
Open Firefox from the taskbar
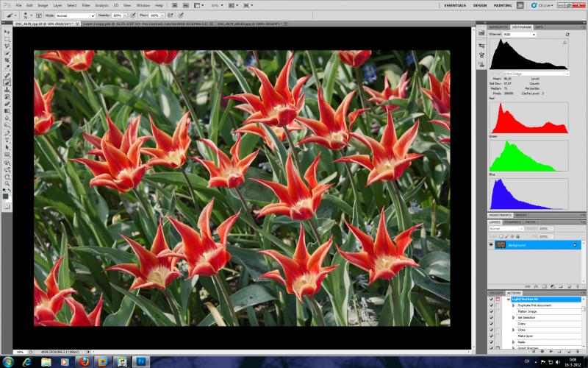click(x=84, y=362)
